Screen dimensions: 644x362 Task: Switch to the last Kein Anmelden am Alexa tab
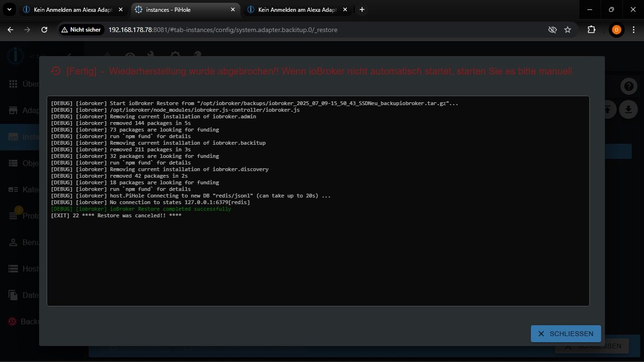pyautogui.click(x=297, y=9)
